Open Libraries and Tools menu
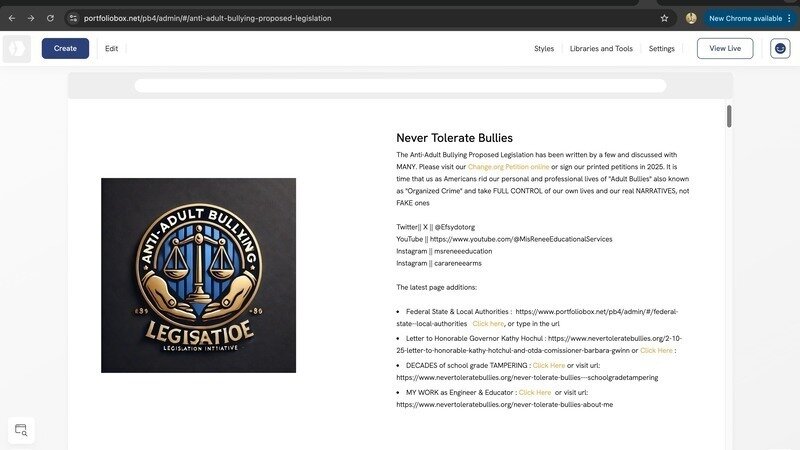The image size is (800, 450). [601, 48]
